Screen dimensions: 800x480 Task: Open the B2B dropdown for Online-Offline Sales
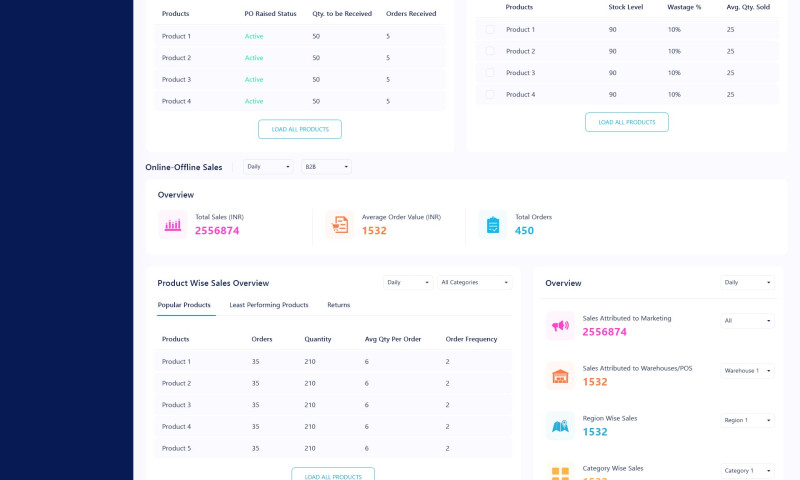point(327,167)
